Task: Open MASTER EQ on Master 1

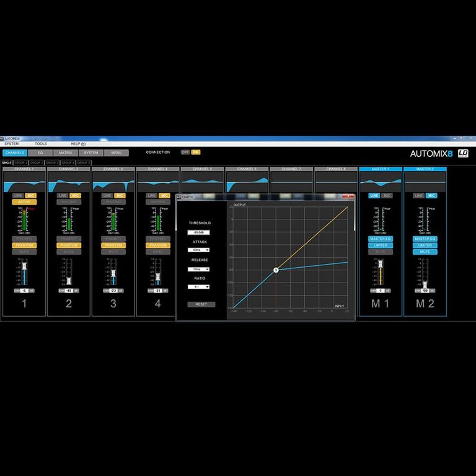Action: click(380, 239)
